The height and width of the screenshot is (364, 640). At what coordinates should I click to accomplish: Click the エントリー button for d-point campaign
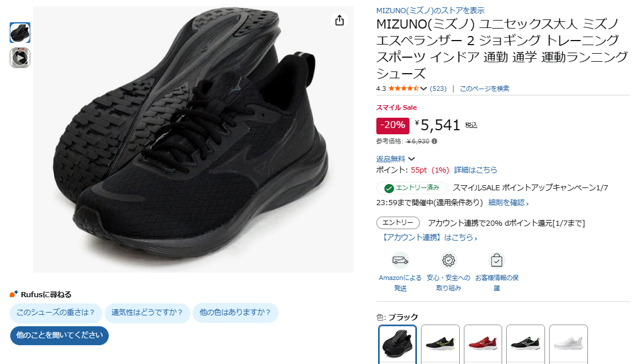point(398,222)
